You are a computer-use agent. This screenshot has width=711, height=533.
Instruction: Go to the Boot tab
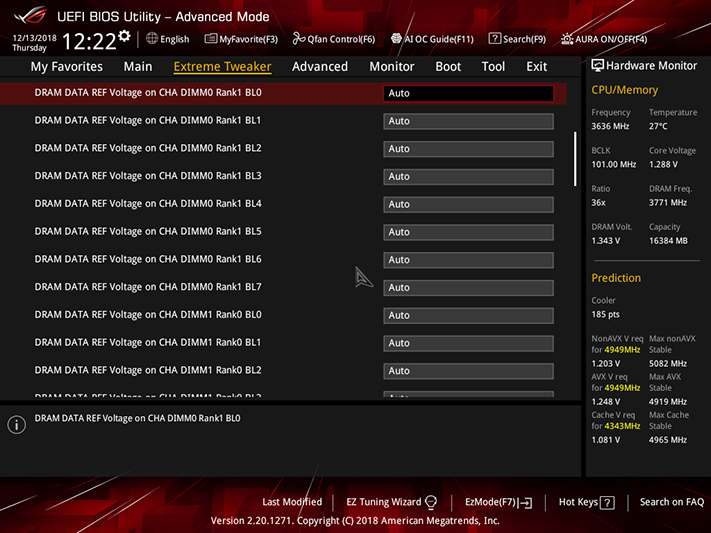[x=448, y=67]
